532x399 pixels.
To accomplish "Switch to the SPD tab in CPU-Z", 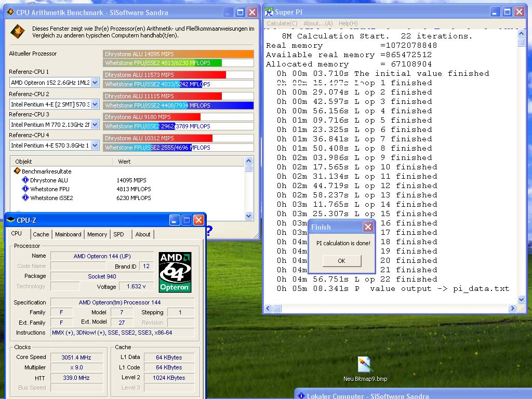I will click(x=119, y=234).
